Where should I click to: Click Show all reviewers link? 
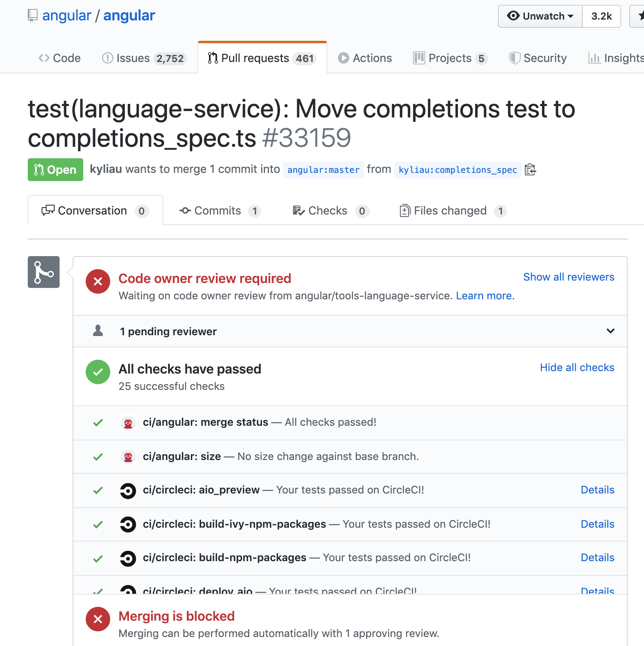point(569,277)
